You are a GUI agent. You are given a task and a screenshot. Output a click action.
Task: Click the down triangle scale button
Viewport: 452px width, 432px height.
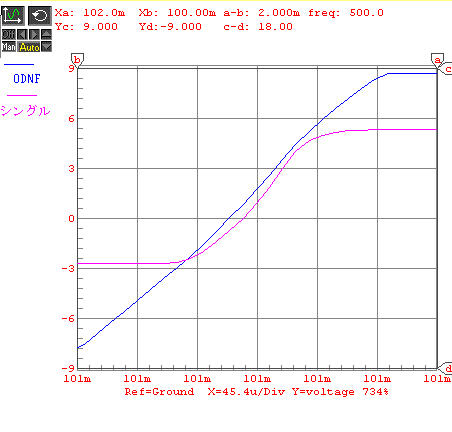tap(46, 47)
